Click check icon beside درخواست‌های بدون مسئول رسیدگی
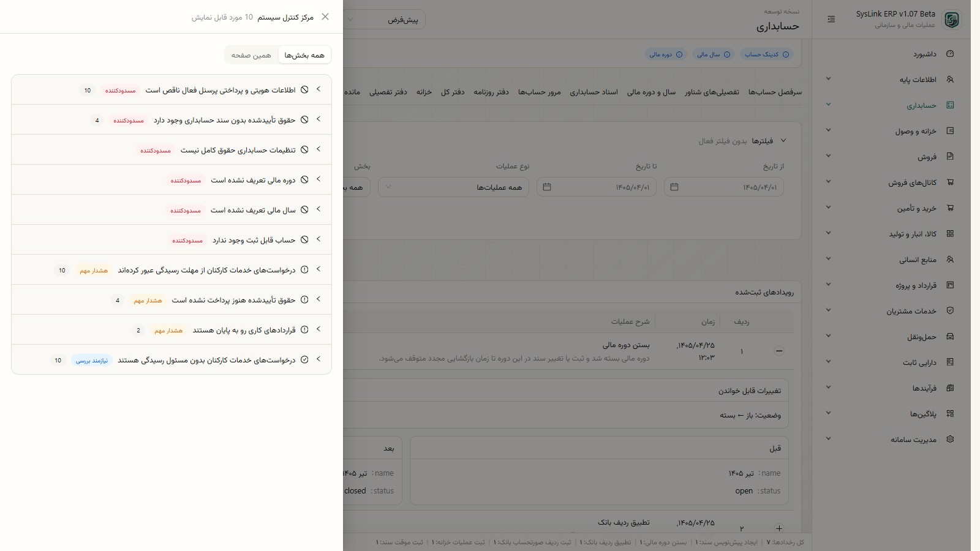This screenshot has height=551, width=980. pyautogui.click(x=304, y=360)
